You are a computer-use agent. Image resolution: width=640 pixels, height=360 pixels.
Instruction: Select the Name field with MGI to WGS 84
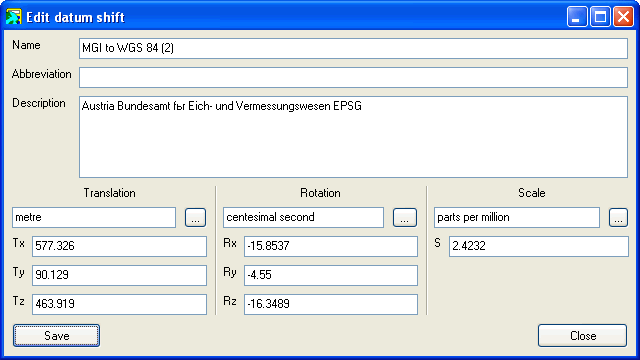[x=353, y=48]
